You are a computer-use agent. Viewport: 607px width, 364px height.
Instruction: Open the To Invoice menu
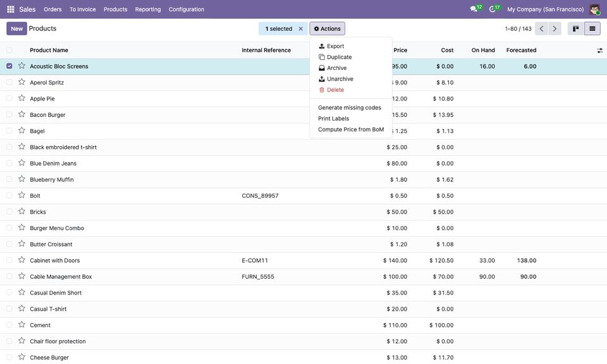coord(82,9)
